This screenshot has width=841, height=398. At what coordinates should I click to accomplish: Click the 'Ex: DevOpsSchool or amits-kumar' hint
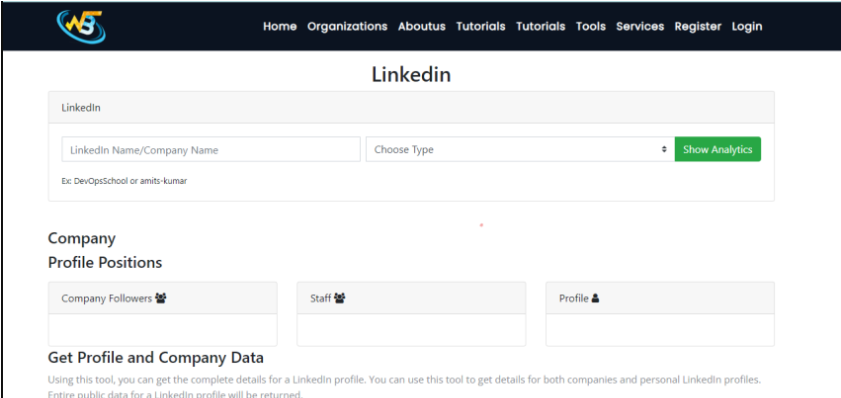(x=124, y=181)
